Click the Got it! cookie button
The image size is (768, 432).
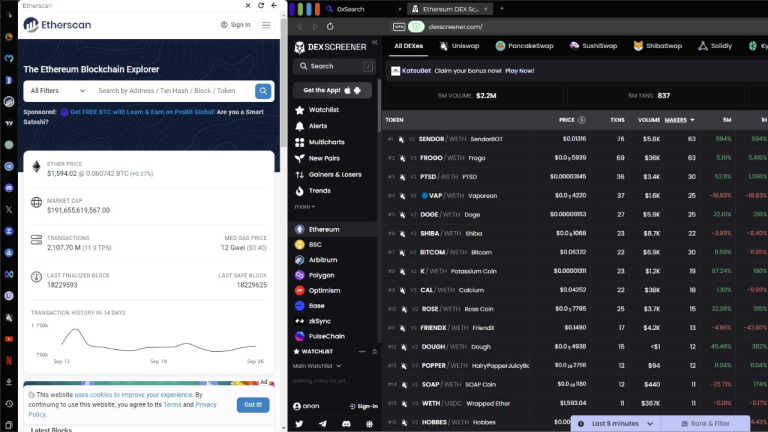(x=253, y=405)
